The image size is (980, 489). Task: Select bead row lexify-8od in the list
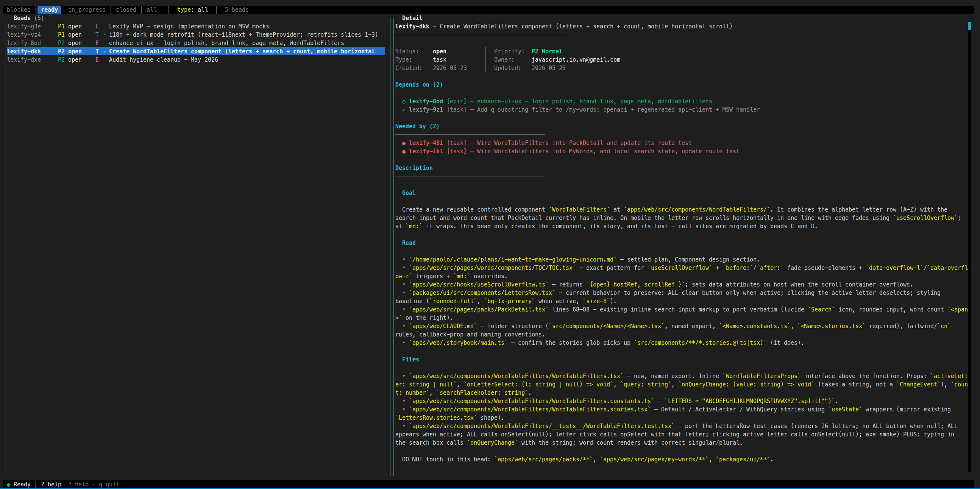point(196,43)
